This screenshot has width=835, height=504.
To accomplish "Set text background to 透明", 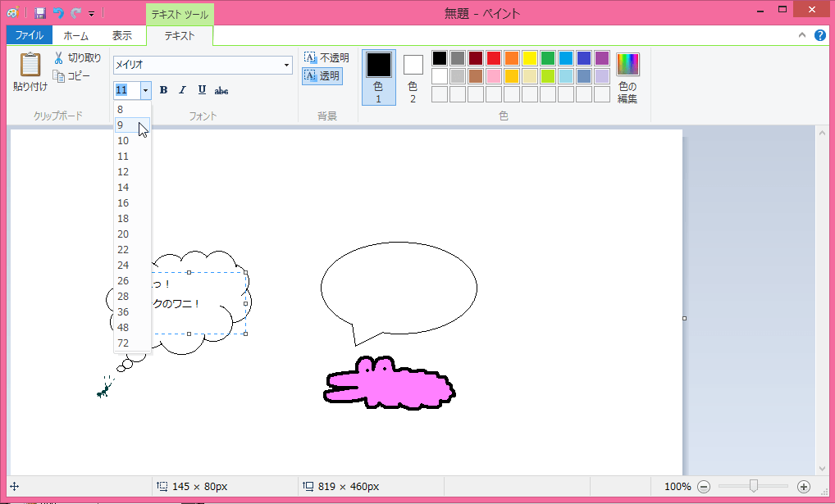I will [x=322, y=76].
